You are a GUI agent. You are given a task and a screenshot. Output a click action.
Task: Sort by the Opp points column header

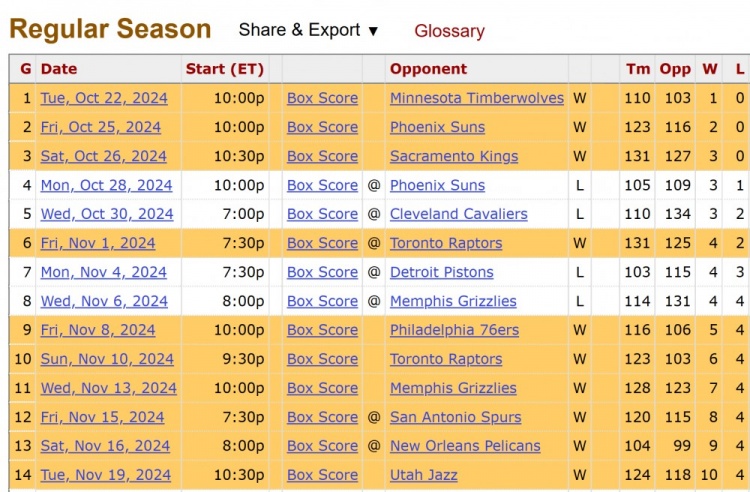pos(675,69)
